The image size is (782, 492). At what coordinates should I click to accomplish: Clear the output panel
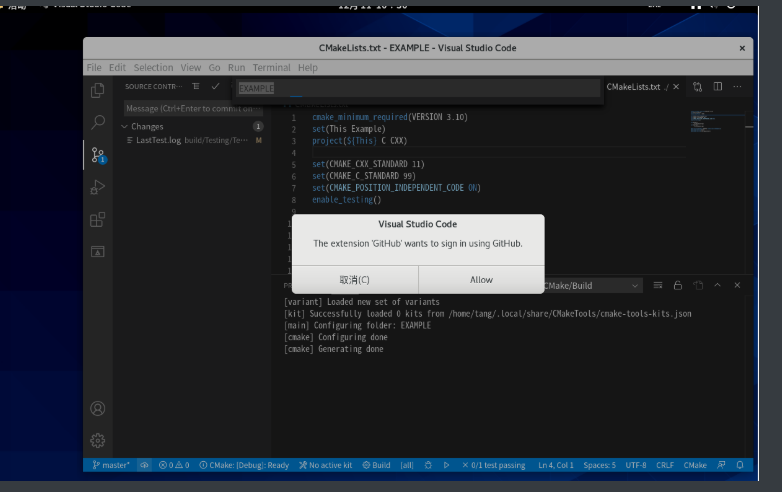pyautogui.click(x=658, y=285)
